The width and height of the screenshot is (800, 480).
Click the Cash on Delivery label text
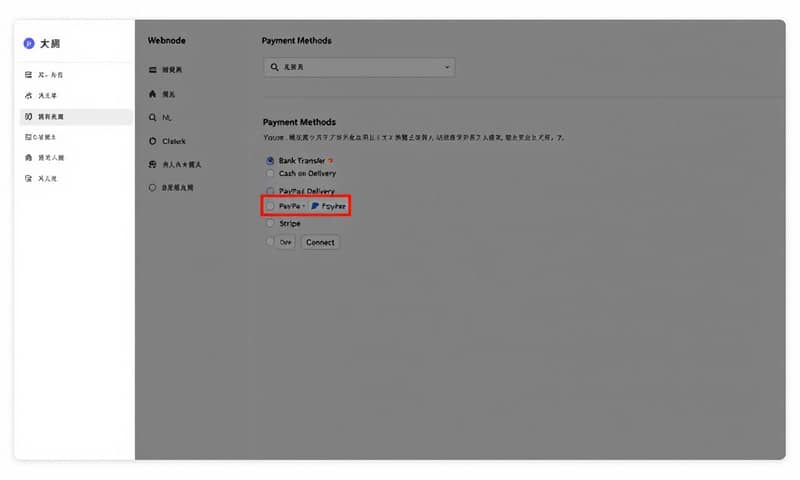coord(307,173)
